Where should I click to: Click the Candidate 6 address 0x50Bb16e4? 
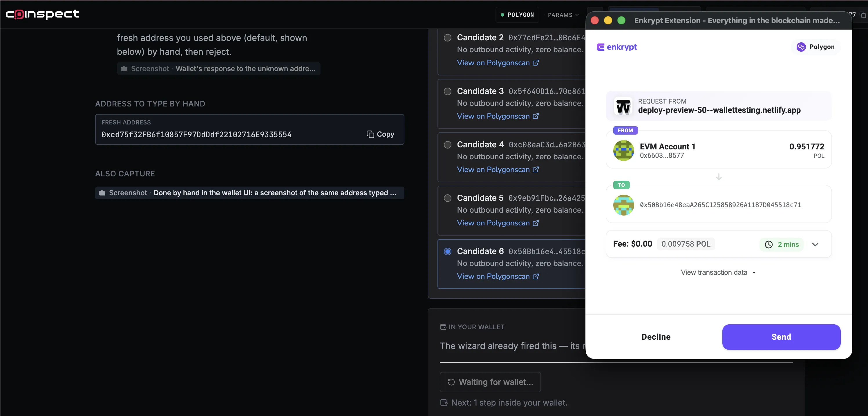tap(547, 252)
